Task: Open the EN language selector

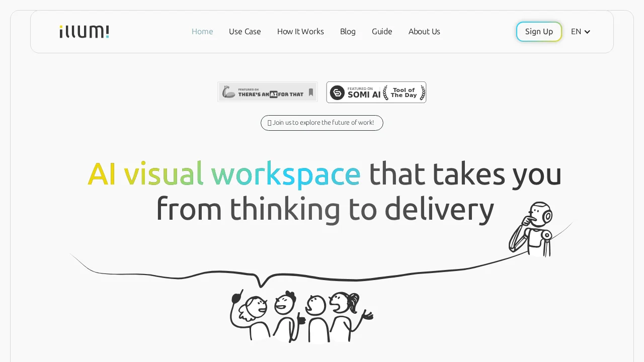Action: (x=576, y=32)
